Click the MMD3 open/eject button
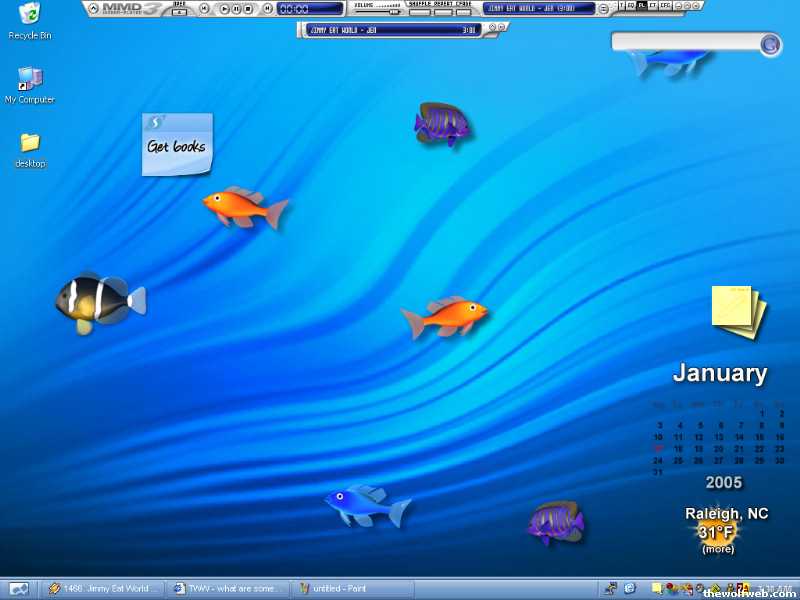Image resolution: width=800 pixels, height=600 pixels. click(180, 11)
